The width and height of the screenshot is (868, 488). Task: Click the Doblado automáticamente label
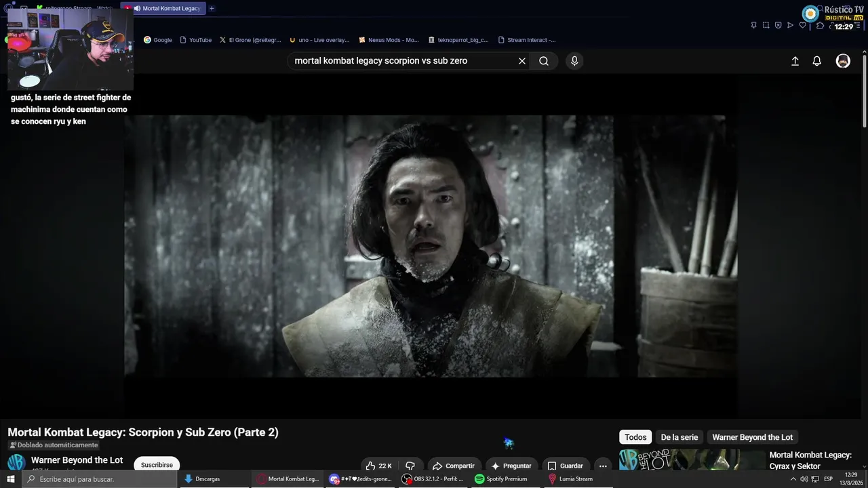click(54, 445)
